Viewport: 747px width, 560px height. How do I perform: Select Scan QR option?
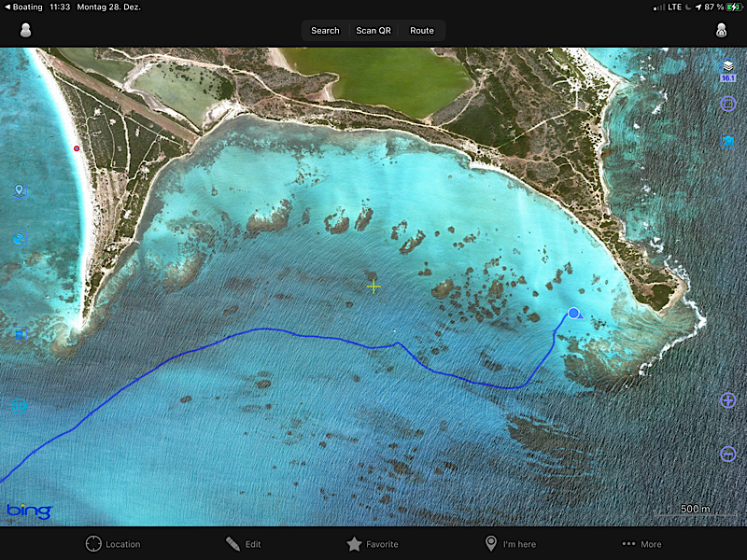coord(373,31)
